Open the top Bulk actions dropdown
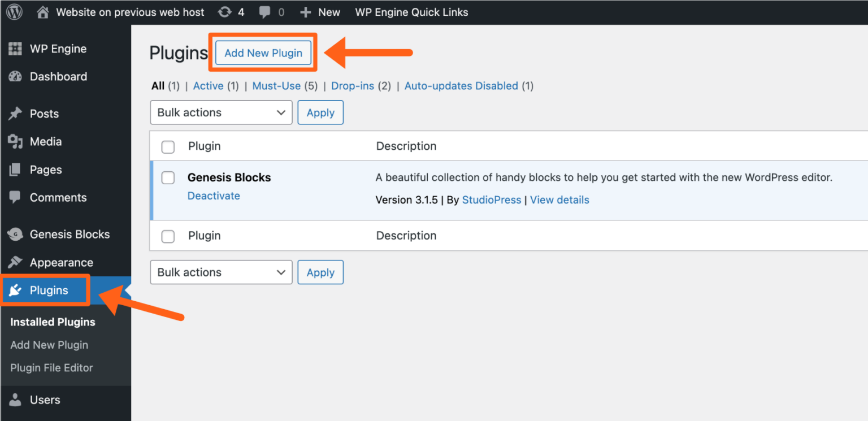Viewport: 868px width, 421px height. [x=220, y=112]
